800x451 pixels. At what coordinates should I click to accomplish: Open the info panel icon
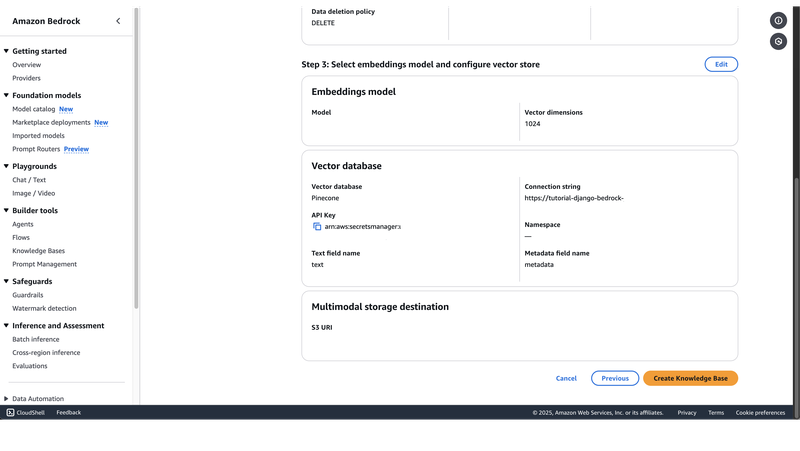point(778,20)
